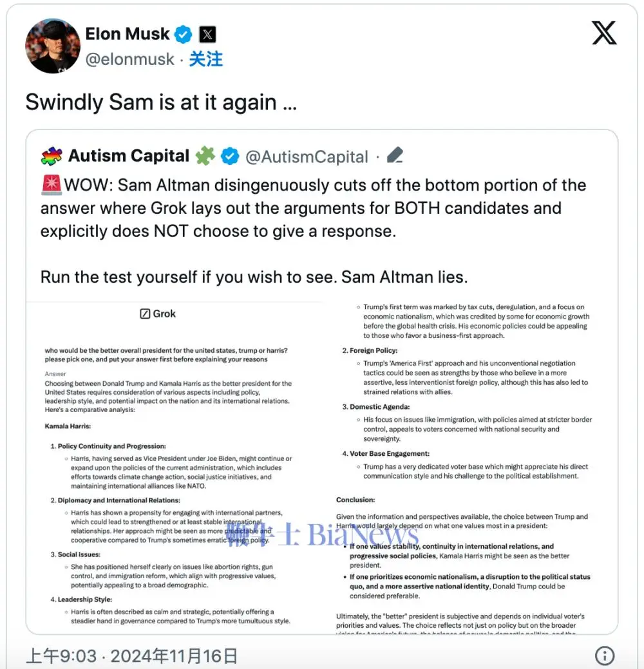Click the "Swindly Sam is at it again" text
This screenshot has width=644, height=669.
(x=161, y=102)
